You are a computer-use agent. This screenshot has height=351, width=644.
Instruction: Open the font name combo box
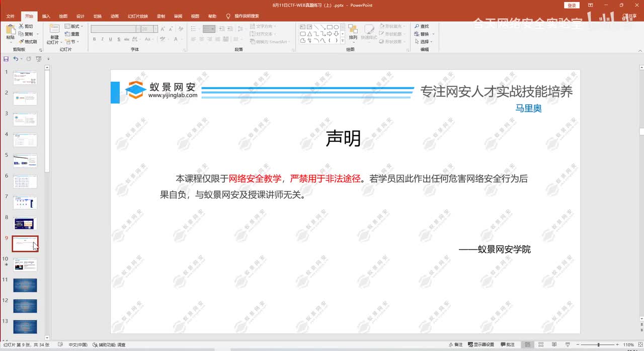pyautogui.click(x=115, y=29)
